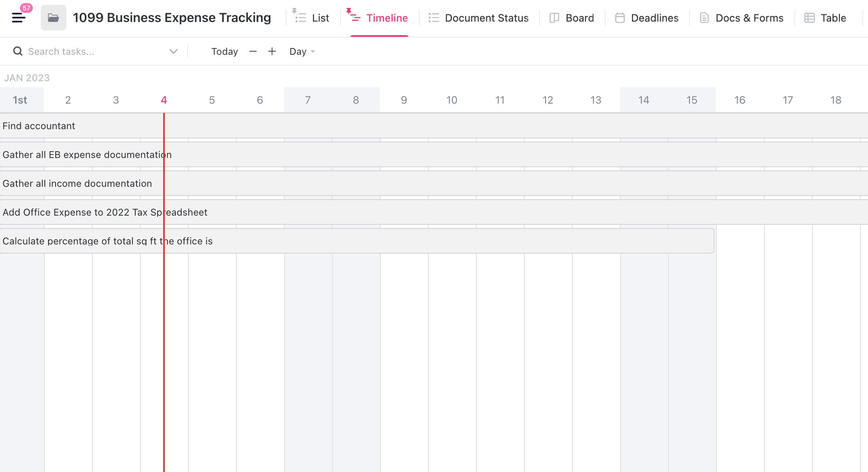Open the Deadlines calendar icon
The image size is (868, 472).
tap(620, 18)
